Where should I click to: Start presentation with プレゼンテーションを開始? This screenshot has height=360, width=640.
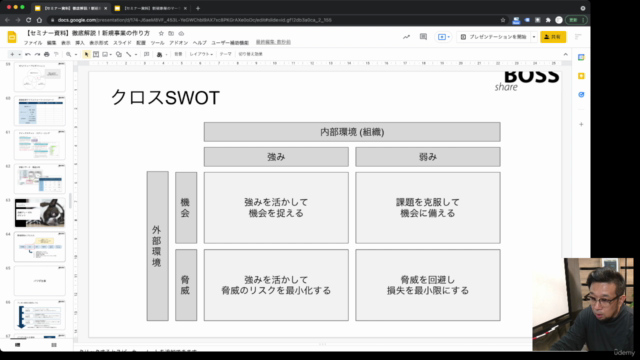(493, 37)
